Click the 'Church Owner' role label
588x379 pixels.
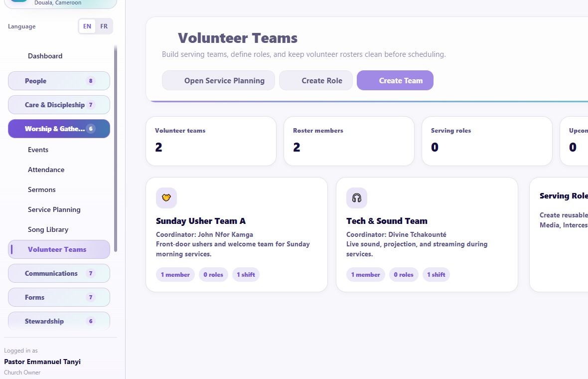(22, 372)
